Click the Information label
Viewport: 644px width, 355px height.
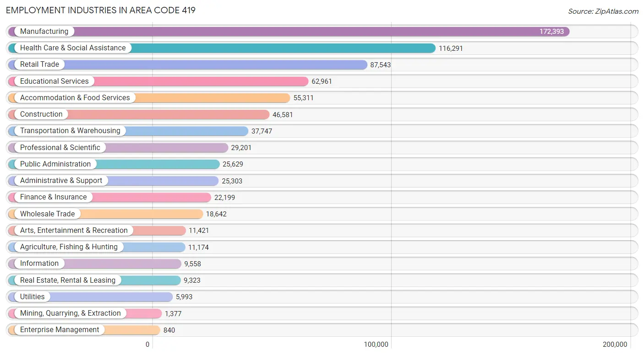coord(39,263)
